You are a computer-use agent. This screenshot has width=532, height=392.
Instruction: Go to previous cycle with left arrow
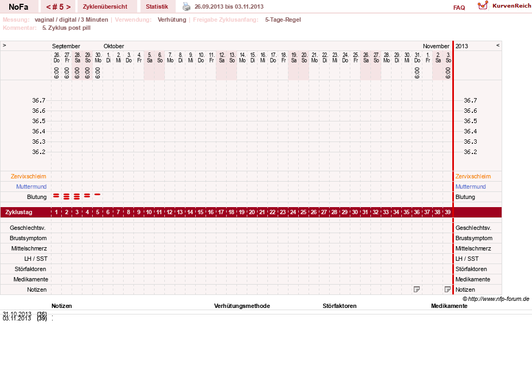48,7
